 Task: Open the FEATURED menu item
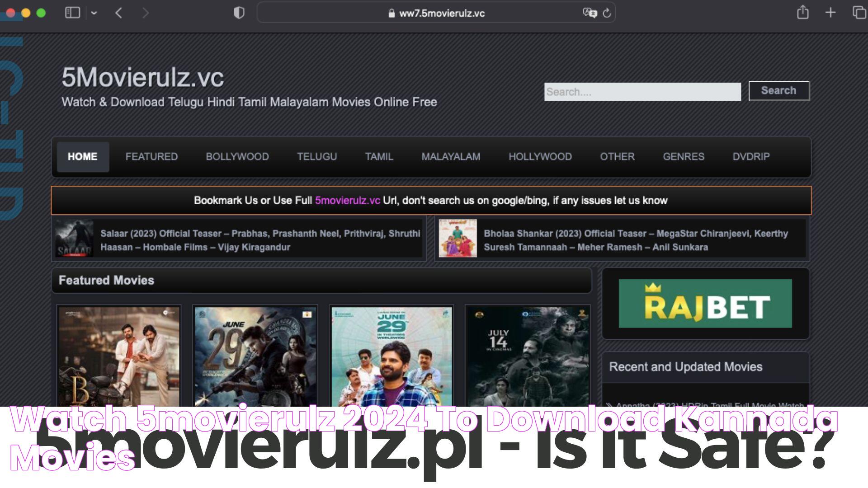point(151,157)
